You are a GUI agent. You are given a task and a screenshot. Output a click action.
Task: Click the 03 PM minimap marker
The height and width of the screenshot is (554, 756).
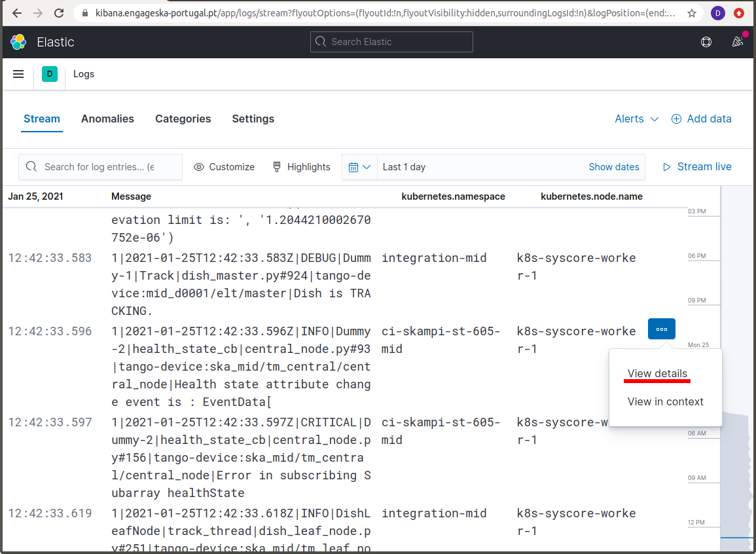pyautogui.click(x=696, y=211)
